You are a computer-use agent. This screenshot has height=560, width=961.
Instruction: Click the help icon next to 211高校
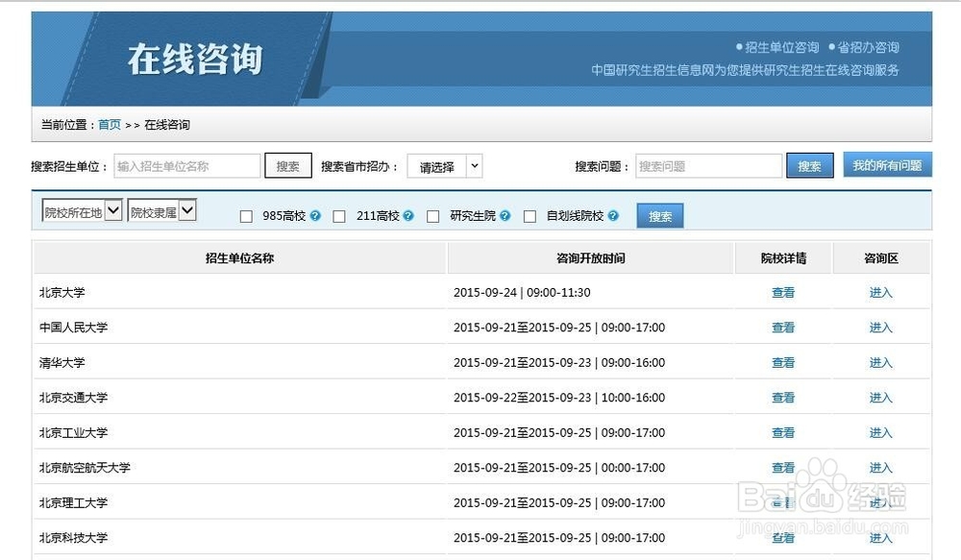[408, 216]
